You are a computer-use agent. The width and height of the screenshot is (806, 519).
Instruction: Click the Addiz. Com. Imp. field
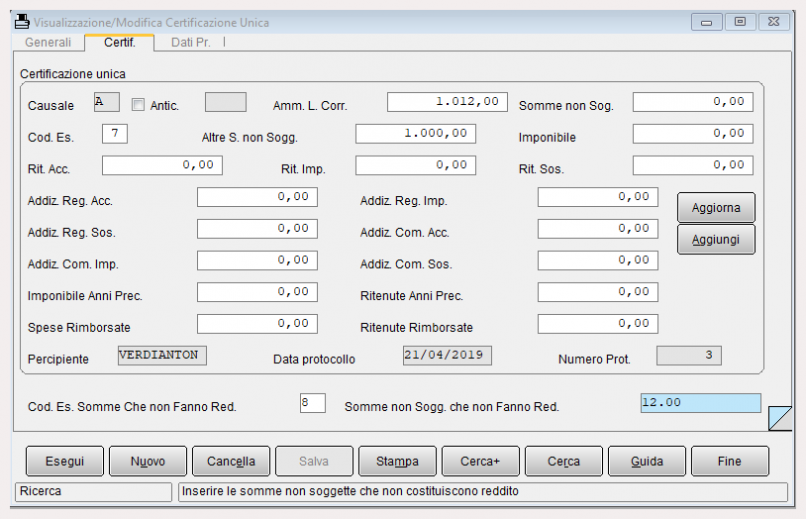coord(257,261)
